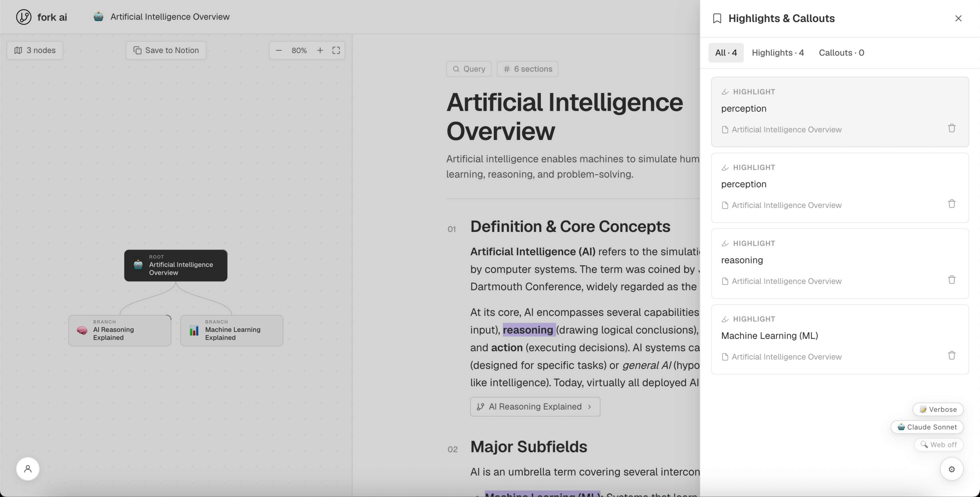Click source link under Machine Learning (ML) highlight
Image resolution: width=980 pixels, height=497 pixels.
pos(782,357)
